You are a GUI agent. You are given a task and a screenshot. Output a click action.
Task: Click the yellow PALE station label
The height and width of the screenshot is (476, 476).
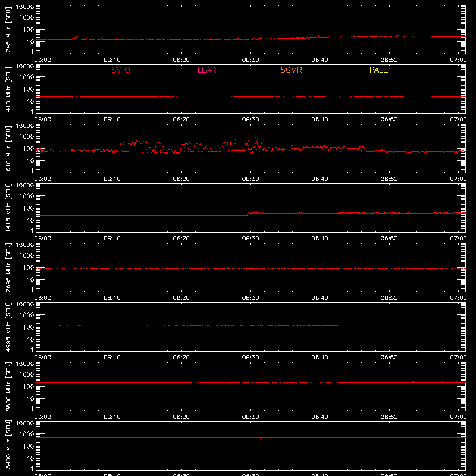click(x=378, y=70)
